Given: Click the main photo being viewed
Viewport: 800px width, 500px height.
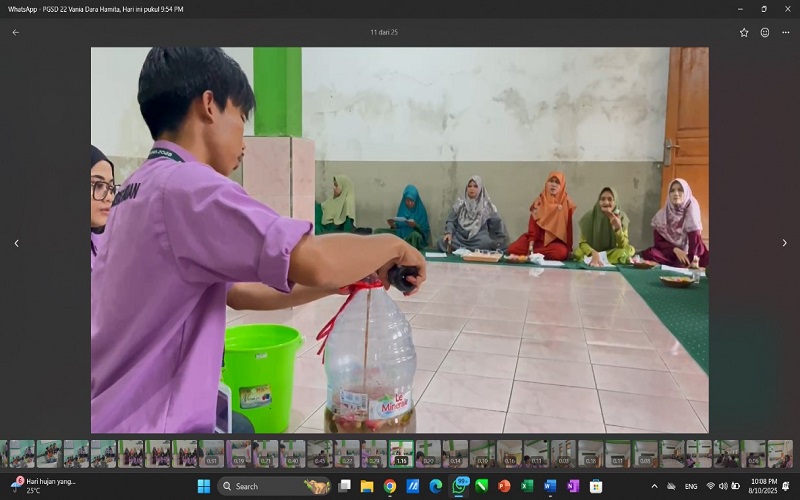Looking at the screenshot, I should pyautogui.click(x=400, y=240).
